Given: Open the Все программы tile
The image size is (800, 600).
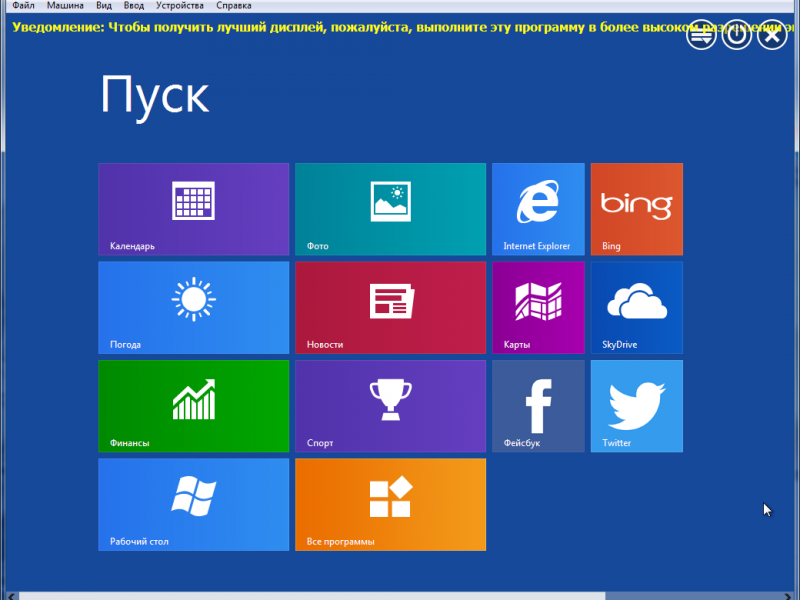Looking at the screenshot, I should tap(390, 505).
